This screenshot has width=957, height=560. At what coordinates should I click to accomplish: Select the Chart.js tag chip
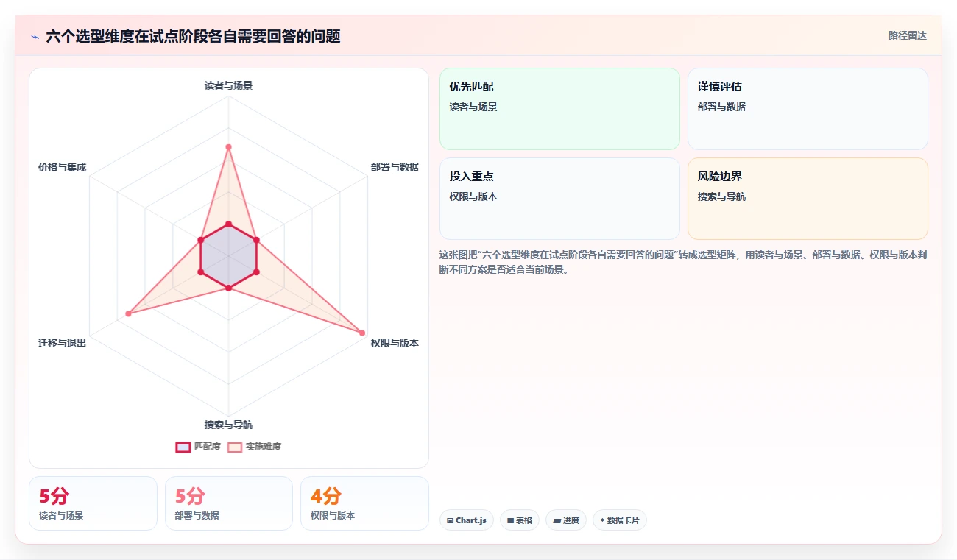tap(467, 520)
